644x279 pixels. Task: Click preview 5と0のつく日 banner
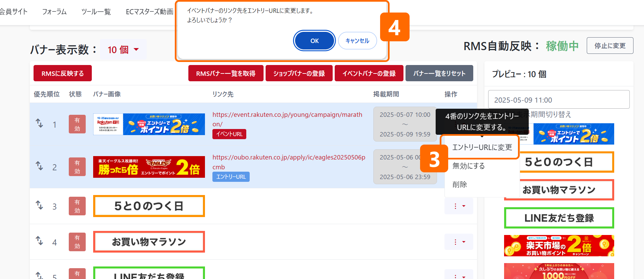[566, 162]
